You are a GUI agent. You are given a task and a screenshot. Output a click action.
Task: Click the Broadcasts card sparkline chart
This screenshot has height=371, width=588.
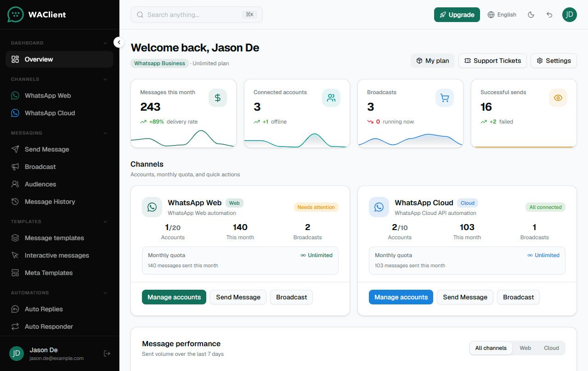click(x=410, y=140)
